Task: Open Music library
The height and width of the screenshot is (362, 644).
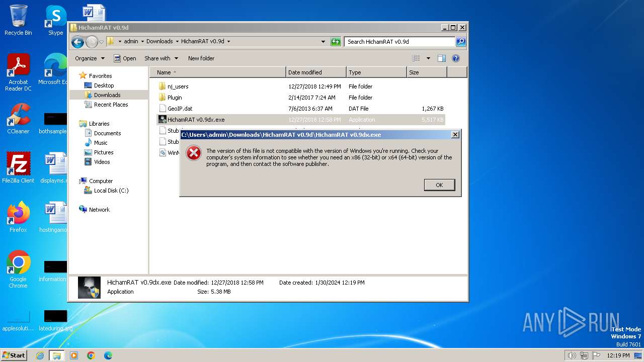Action: [101, 143]
